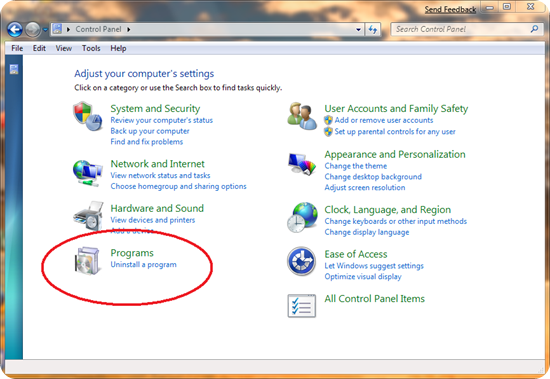The image size is (550, 379).
Task: Click the Network and Internet globe icon
Action: [87, 173]
